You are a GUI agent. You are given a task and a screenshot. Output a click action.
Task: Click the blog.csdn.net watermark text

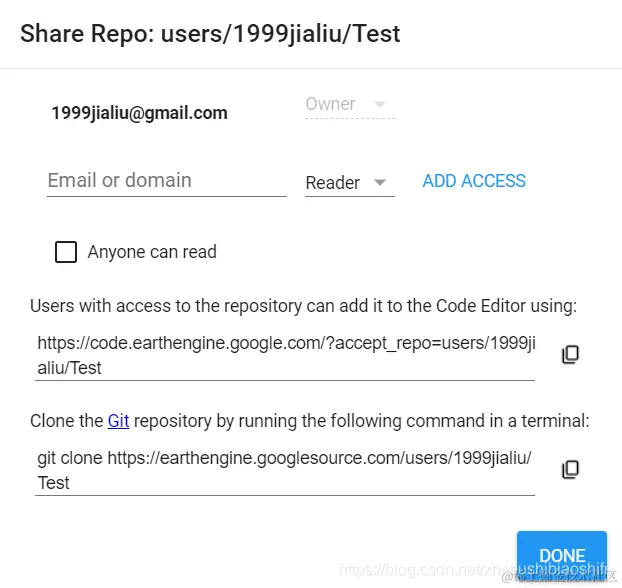point(472,570)
